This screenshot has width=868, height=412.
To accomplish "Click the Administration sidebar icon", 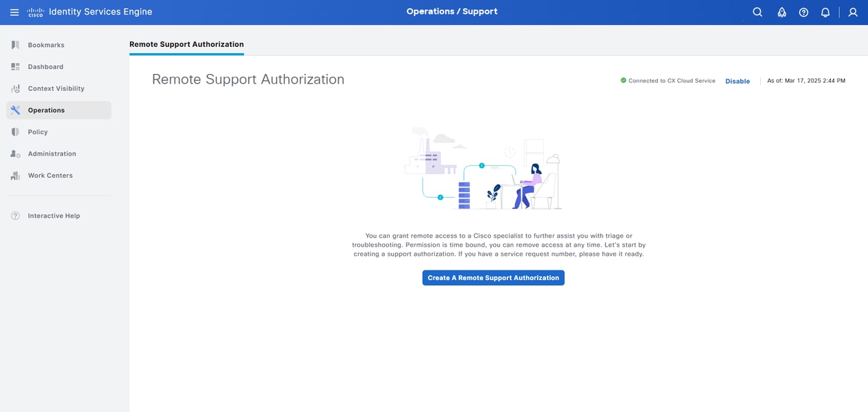I will [x=15, y=153].
